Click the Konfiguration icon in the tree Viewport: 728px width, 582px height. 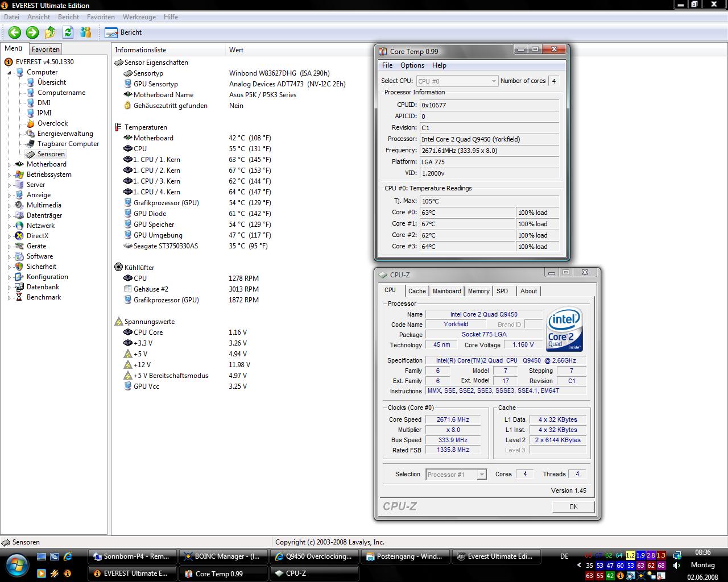pyautogui.click(x=19, y=277)
